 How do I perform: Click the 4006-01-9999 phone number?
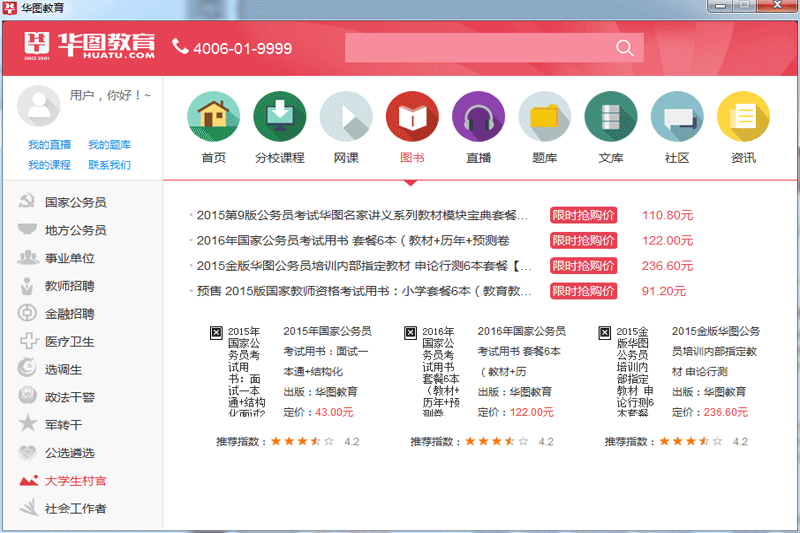coord(243,48)
